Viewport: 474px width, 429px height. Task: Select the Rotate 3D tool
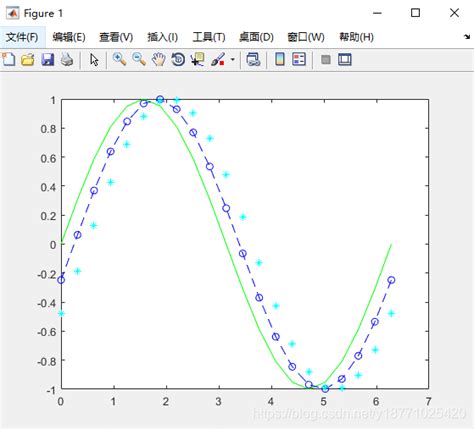178,60
